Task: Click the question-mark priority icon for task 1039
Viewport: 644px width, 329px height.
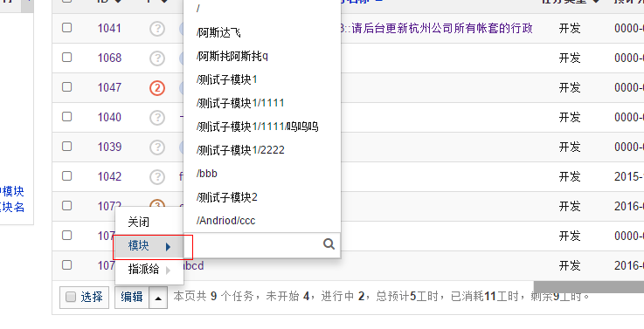Action: click(157, 147)
